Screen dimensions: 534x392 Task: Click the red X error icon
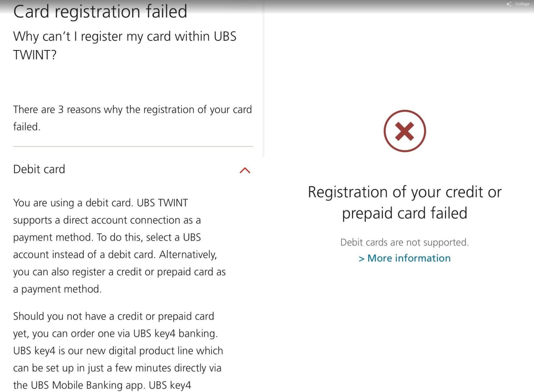[x=405, y=131]
